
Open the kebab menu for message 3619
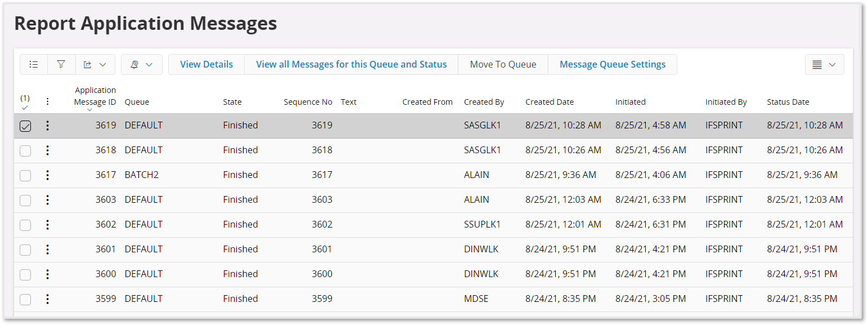[47, 126]
